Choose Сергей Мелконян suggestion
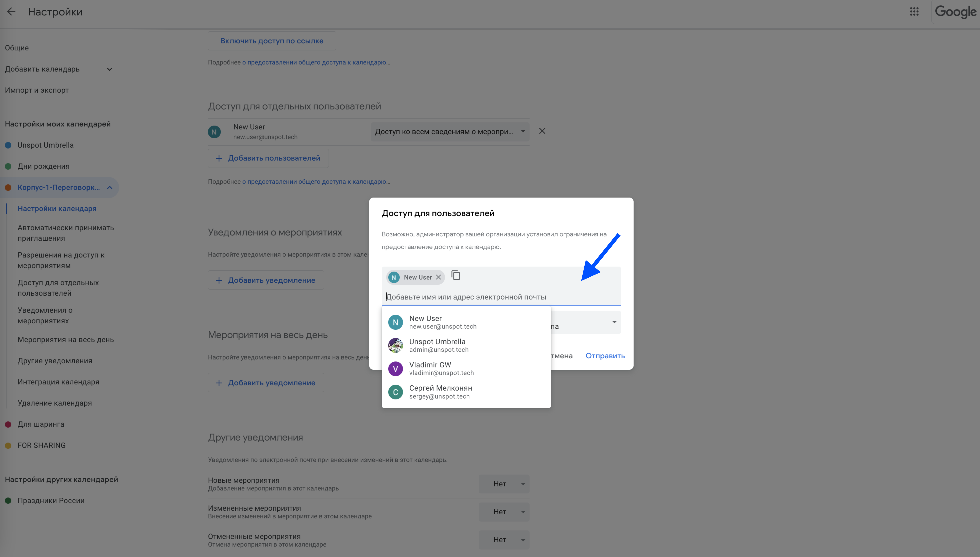980x557 pixels. (x=466, y=392)
